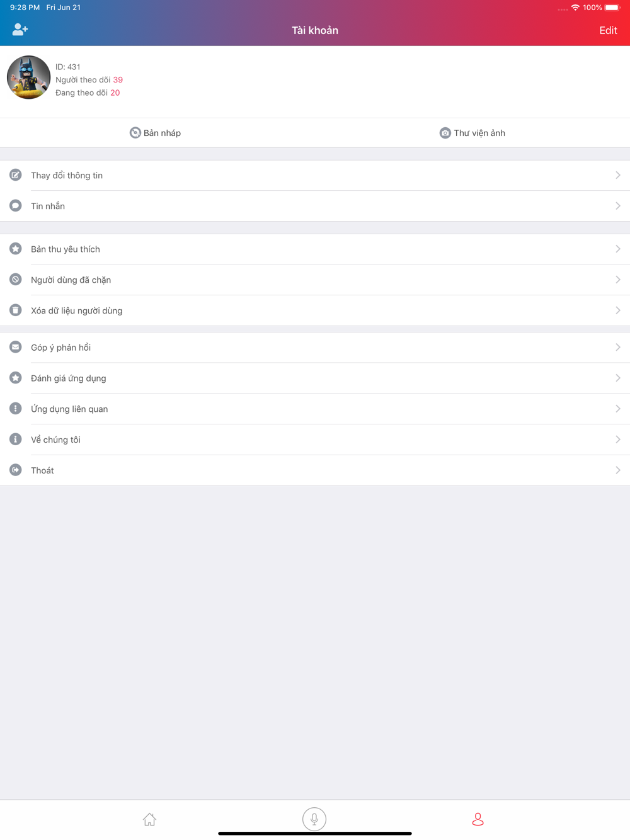Tap the Batman profile avatar
Screen dimensions: 630x840
(x=28, y=77)
